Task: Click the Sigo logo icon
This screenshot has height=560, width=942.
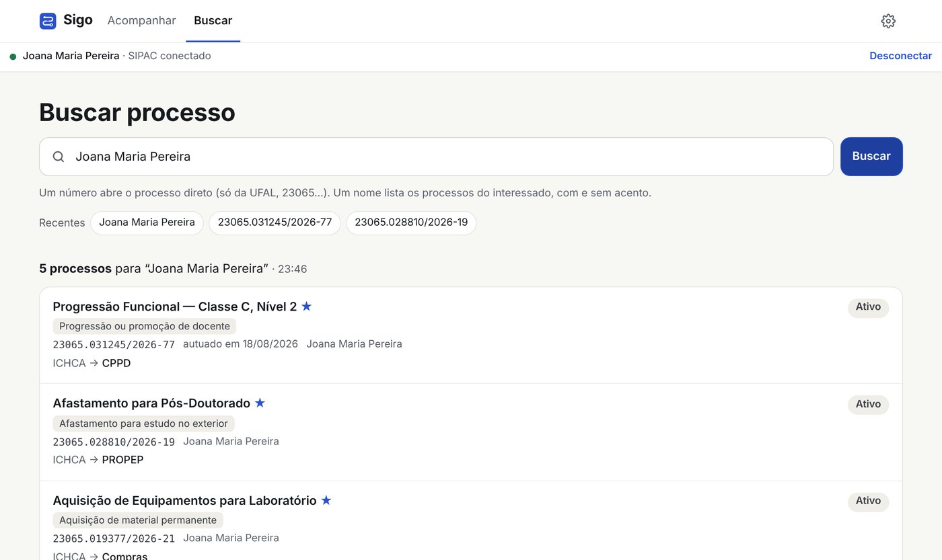Action: [x=48, y=21]
